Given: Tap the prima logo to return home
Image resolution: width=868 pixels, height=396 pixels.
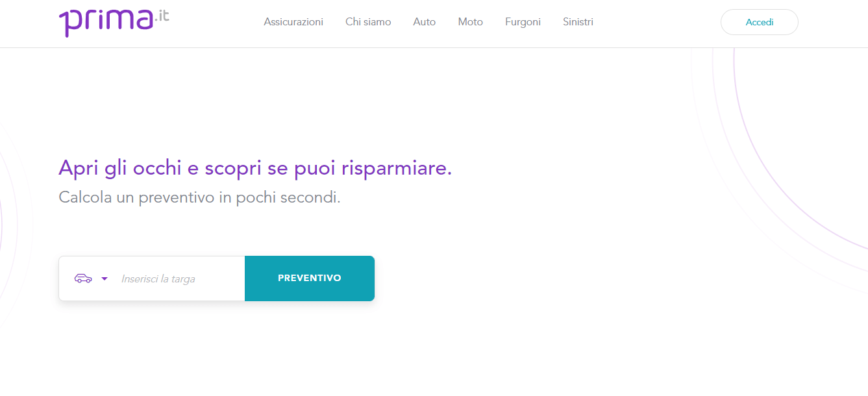Looking at the screenshot, I should point(113,20).
